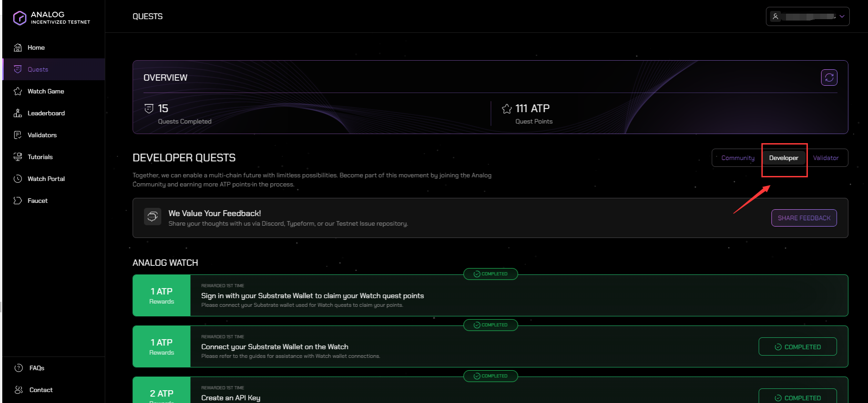Click the 'DEVELOPER QUESTS' heading

pyautogui.click(x=184, y=158)
